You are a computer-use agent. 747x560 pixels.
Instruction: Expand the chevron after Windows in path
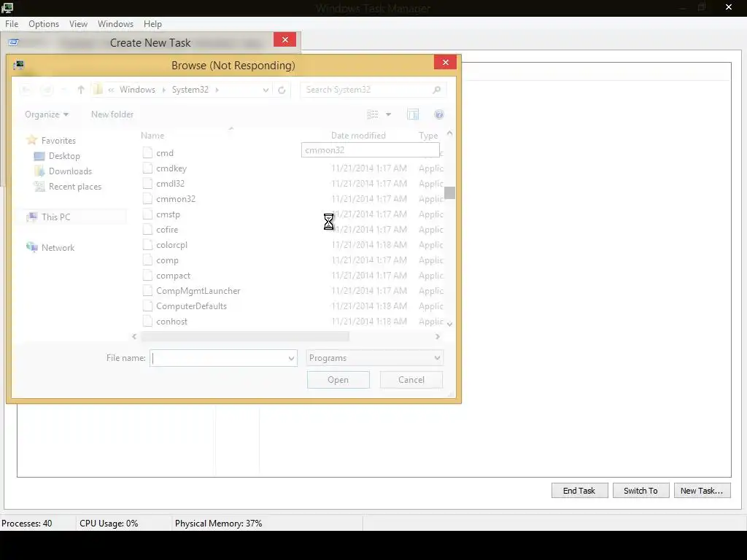point(163,90)
